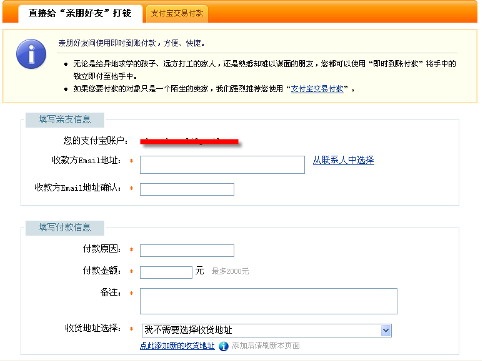Select the 直接给“亲朋好友”打钱 tab
Screen dimensions: 482x361
(80, 13)
